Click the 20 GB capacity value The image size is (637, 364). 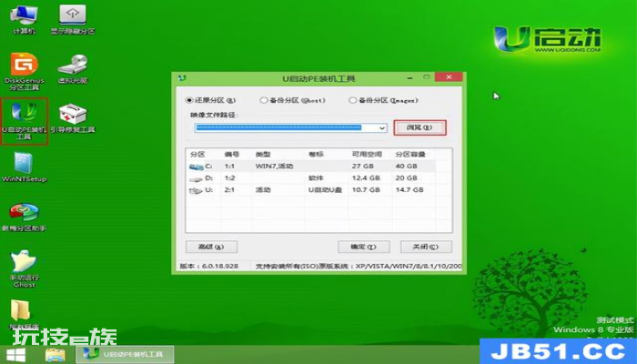[406, 178]
